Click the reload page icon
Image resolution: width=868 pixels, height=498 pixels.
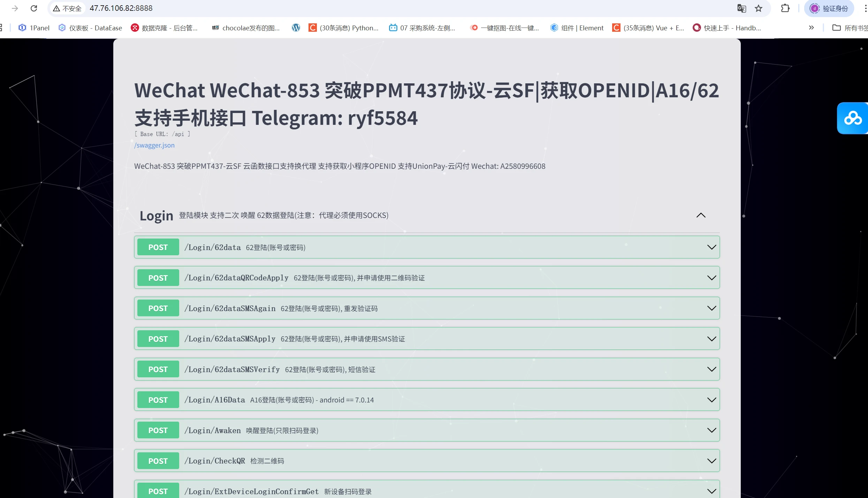click(x=34, y=8)
